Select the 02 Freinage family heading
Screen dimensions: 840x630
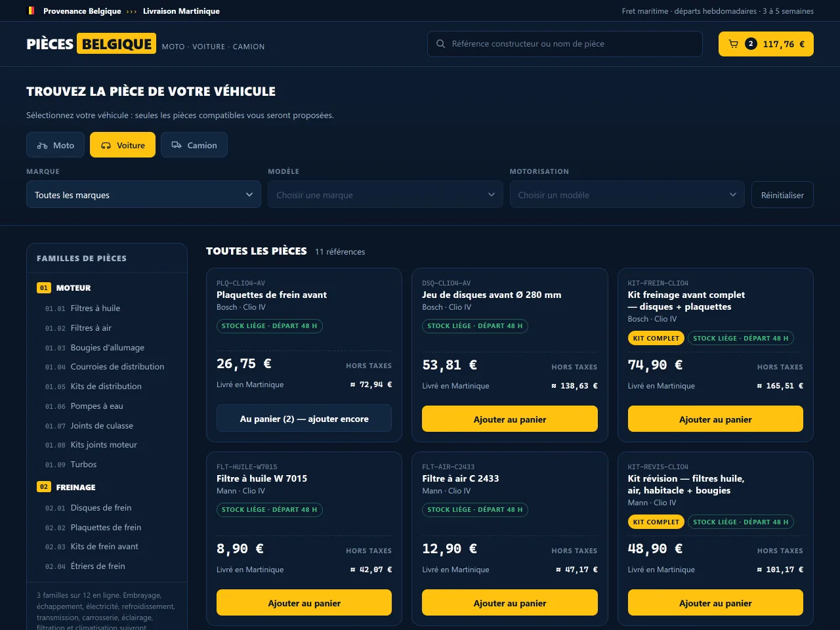66,487
